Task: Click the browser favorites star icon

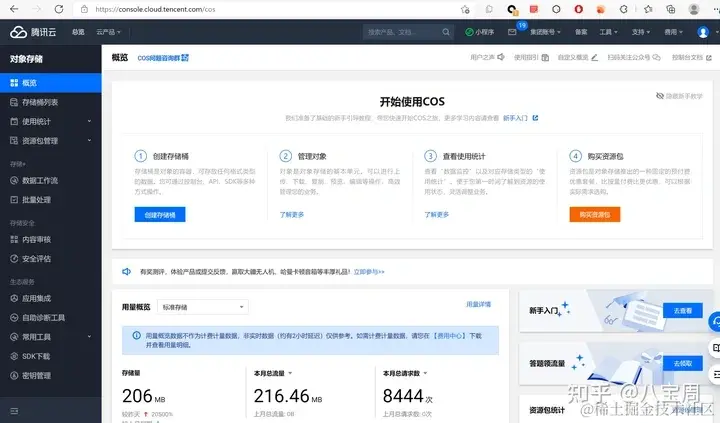Action: pos(648,9)
